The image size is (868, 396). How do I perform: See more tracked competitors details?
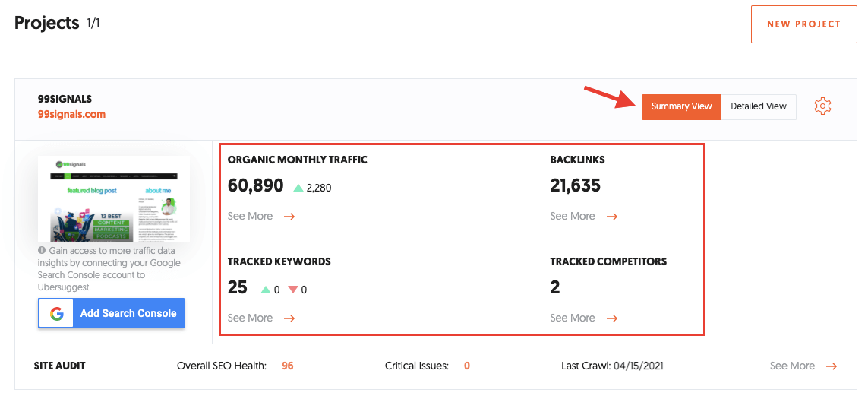click(573, 318)
